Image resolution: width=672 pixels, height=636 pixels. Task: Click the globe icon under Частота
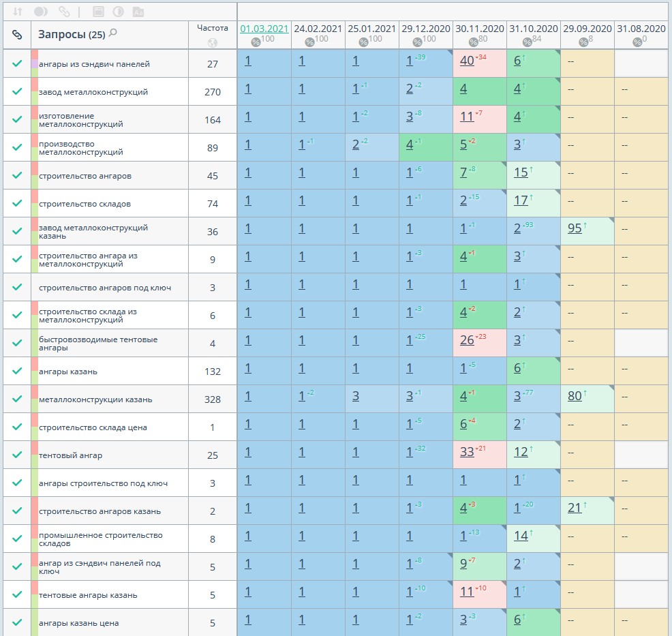point(213,42)
